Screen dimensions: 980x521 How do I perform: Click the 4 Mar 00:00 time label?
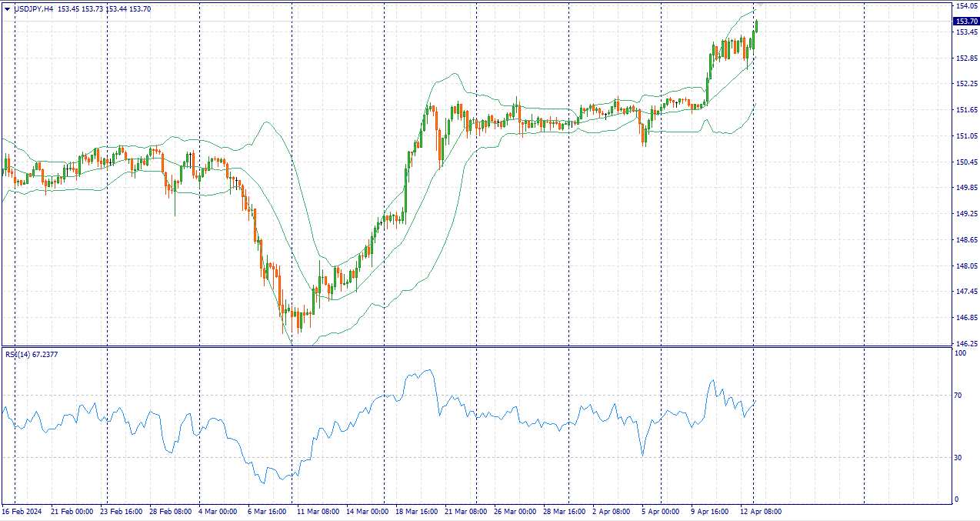point(218,512)
